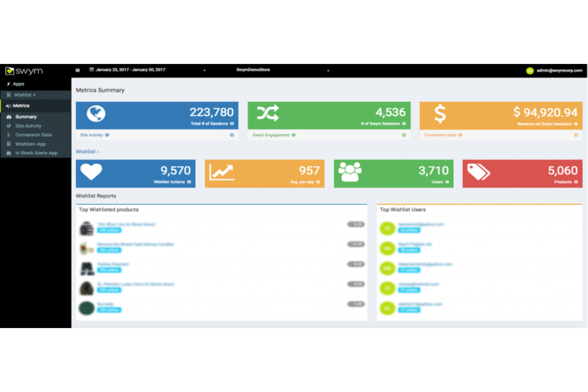Viewport: 588px width, 392px height.
Task: Open Swym Engagement card footer link
Action: [x=271, y=135]
